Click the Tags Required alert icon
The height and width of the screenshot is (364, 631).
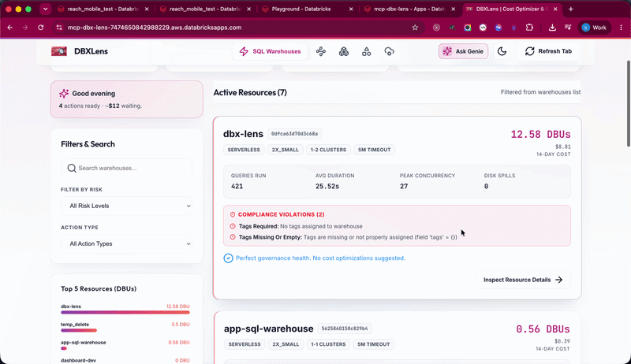point(233,226)
